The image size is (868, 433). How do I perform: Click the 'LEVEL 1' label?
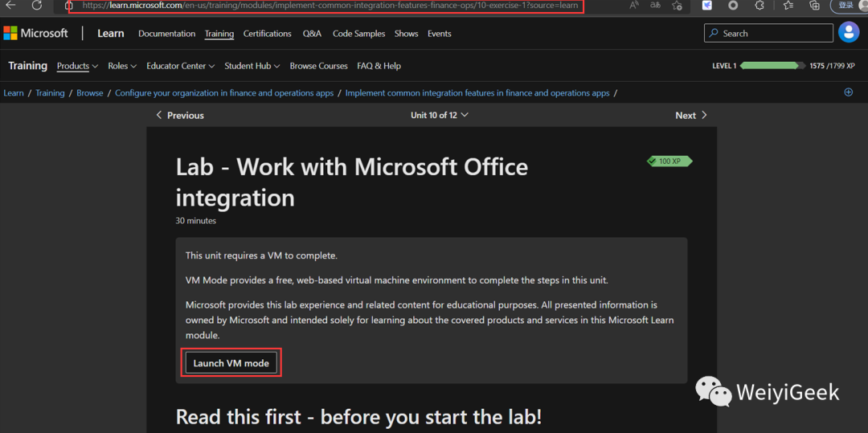point(724,66)
